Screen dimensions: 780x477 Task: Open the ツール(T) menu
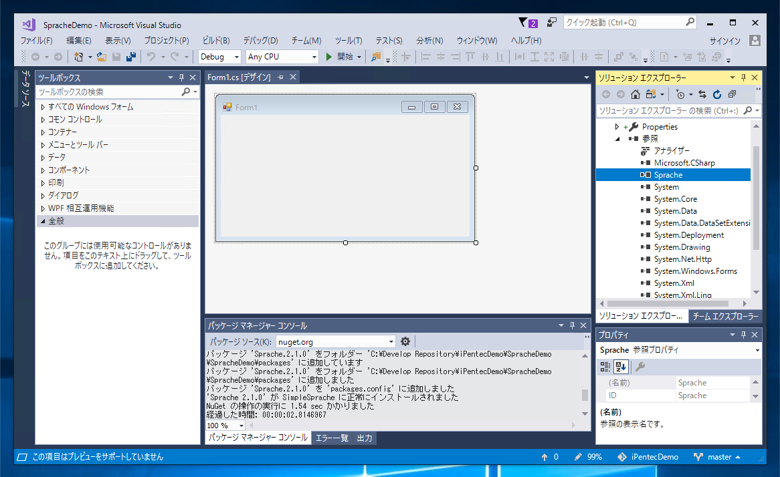pyautogui.click(x=348, y=41)
